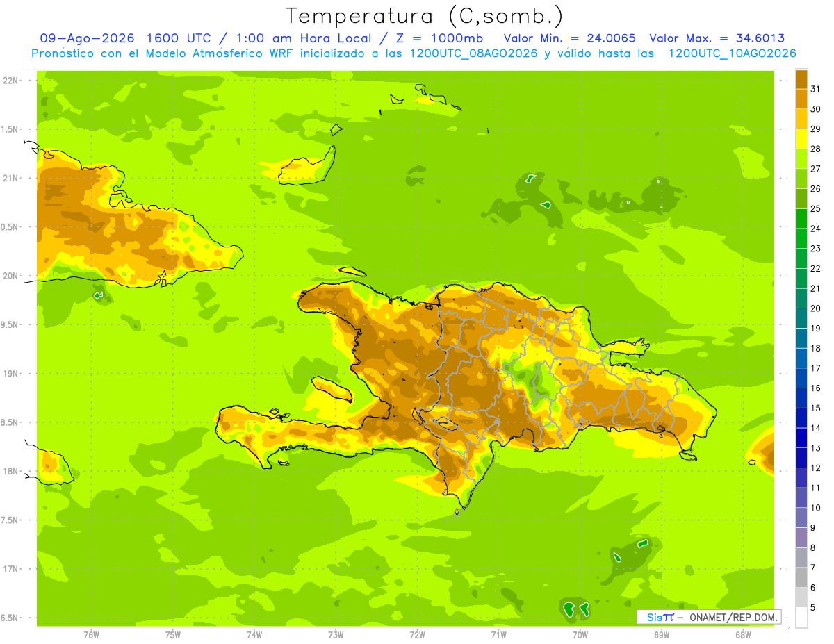The height and width of the screenshot is (644, 834).
Task: Click the legend number "17"
Action: (x=815, y=368)
